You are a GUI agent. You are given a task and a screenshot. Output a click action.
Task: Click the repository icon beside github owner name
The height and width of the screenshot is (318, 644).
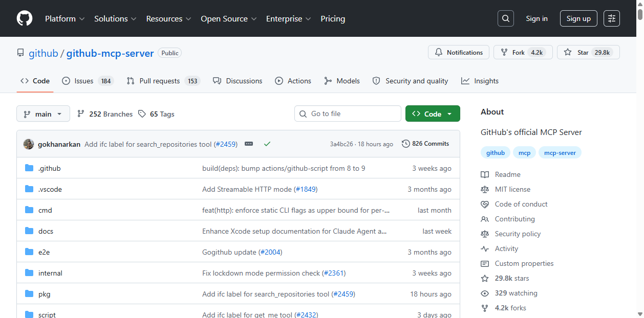click(20, 53)
